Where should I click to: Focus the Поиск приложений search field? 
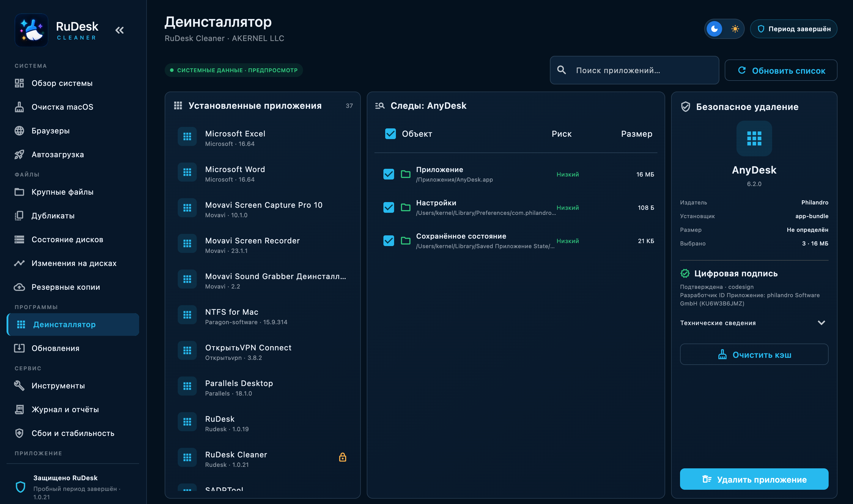634,70
